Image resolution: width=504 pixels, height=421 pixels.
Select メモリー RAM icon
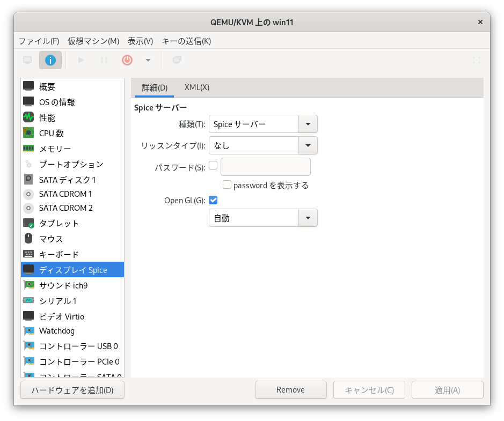pyautogui.click(x=28, y=149)
